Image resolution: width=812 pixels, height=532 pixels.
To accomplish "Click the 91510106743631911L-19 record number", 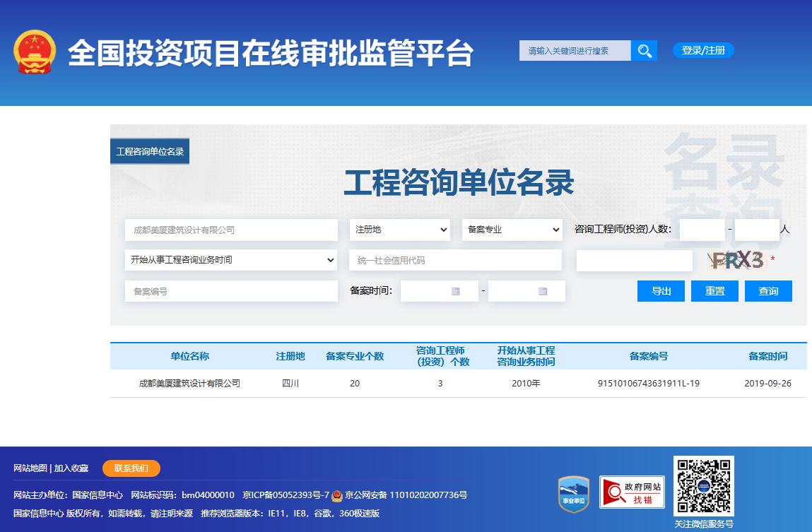I will pyautogui.click(x=648, y=384).
